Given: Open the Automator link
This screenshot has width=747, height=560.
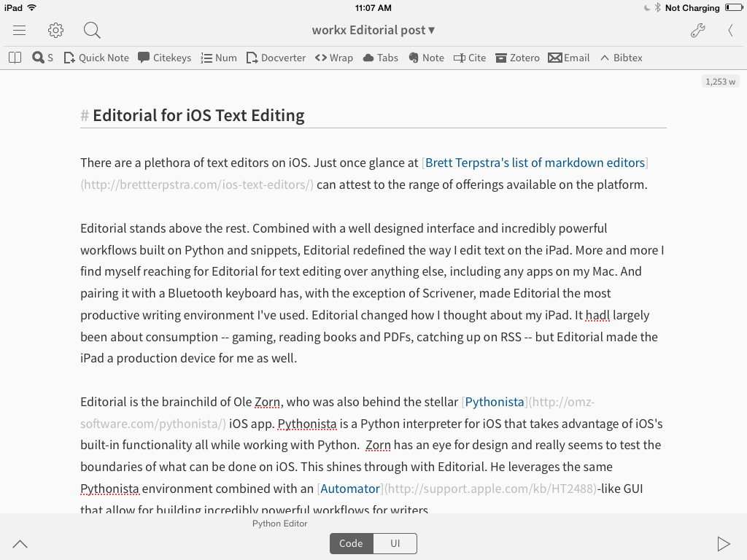Looking at the screenshot, I should (x=350, y=489).
